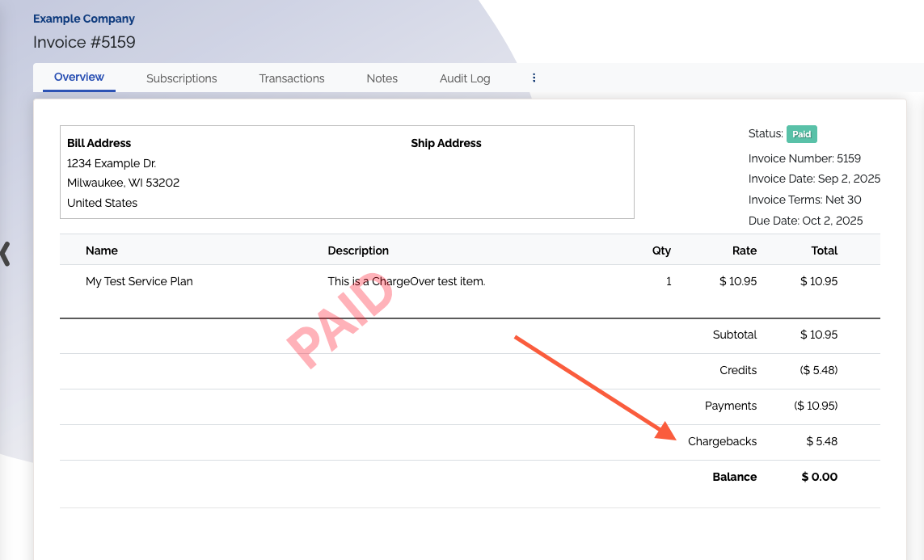Click the green Paid status badge
Viewport: 924px width, 560px height.
(x=801, y=134)
